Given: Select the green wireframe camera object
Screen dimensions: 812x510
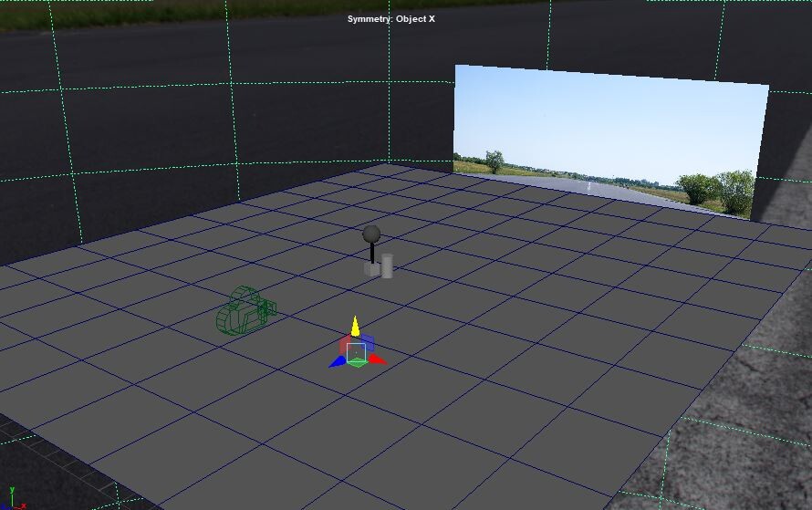Looking at the screenshot, I should [x=245, y=310].
